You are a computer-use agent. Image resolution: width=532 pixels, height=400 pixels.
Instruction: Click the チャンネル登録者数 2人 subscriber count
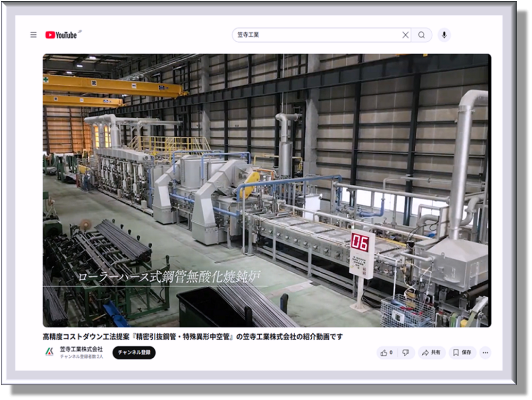81,357
